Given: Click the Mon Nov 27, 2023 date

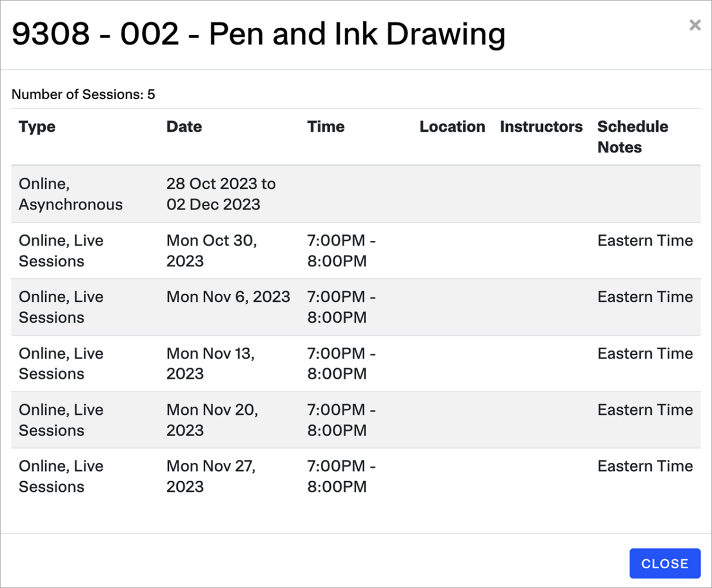Looking at the screenshot, I should [210, 476].
